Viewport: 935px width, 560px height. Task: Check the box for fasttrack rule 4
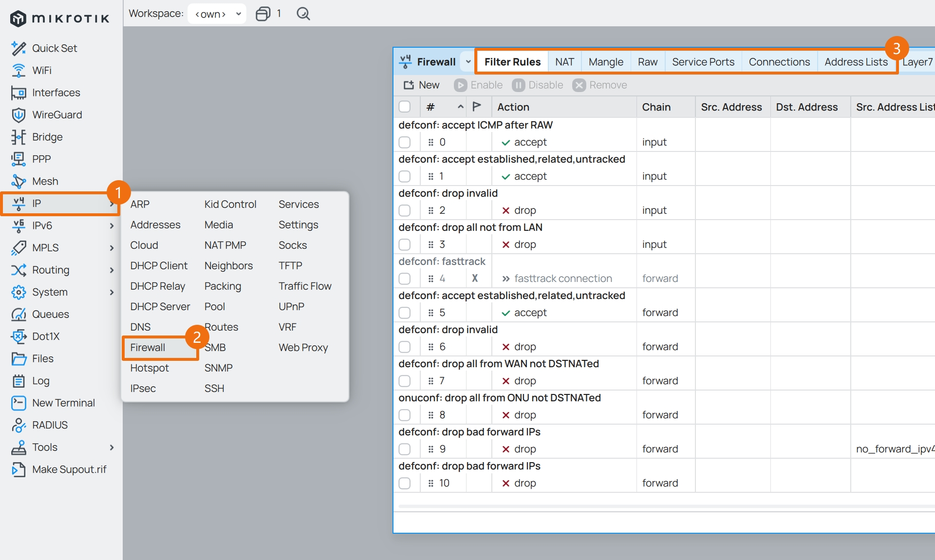point(405,279)
